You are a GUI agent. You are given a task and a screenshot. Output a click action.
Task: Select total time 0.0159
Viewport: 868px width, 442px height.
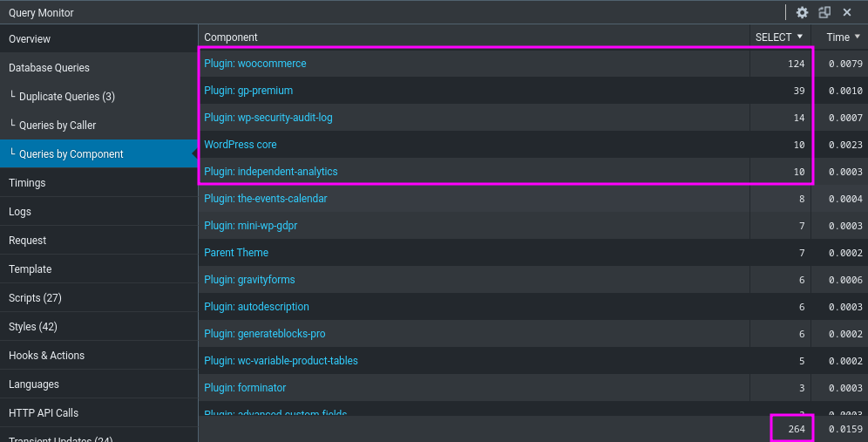tap(845, 429)
